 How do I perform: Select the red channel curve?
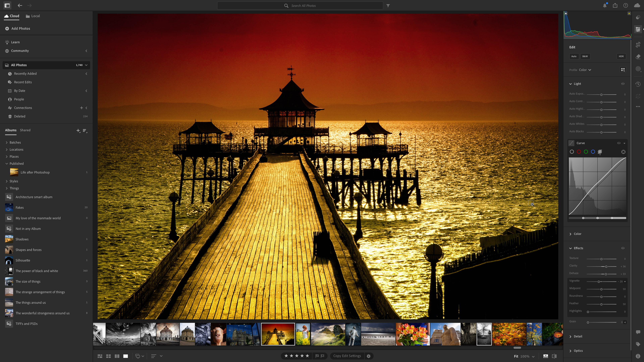pyautogui.click(x=579, y=152)
